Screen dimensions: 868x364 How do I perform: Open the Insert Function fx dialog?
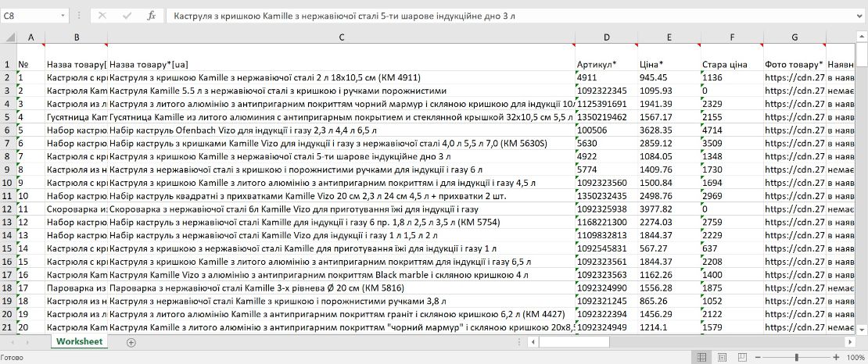pyautogui.click(x=151, y=16)
